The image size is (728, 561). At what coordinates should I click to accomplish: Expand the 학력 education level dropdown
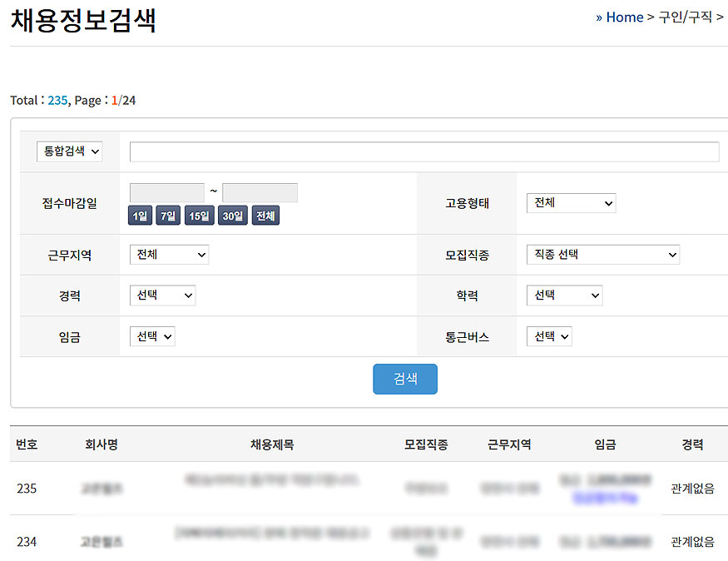[x=564, y=295]
